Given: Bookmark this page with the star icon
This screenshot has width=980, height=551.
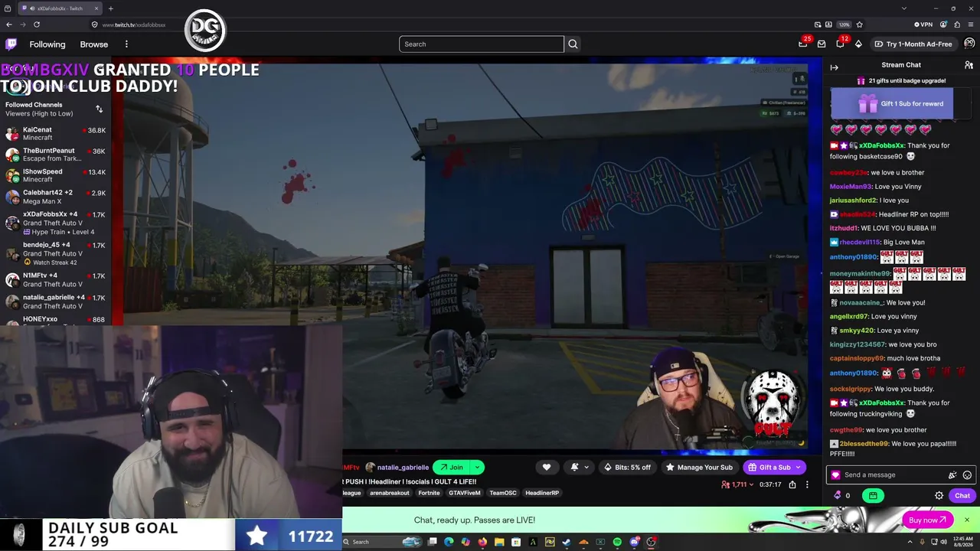Looking at the screenshot, I should click(859, 24).
